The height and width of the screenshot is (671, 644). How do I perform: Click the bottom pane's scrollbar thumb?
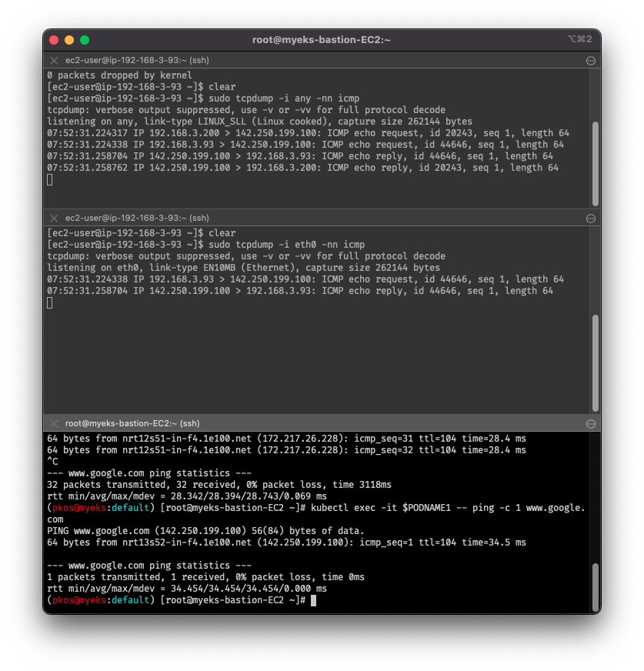(x=596, y=588)
